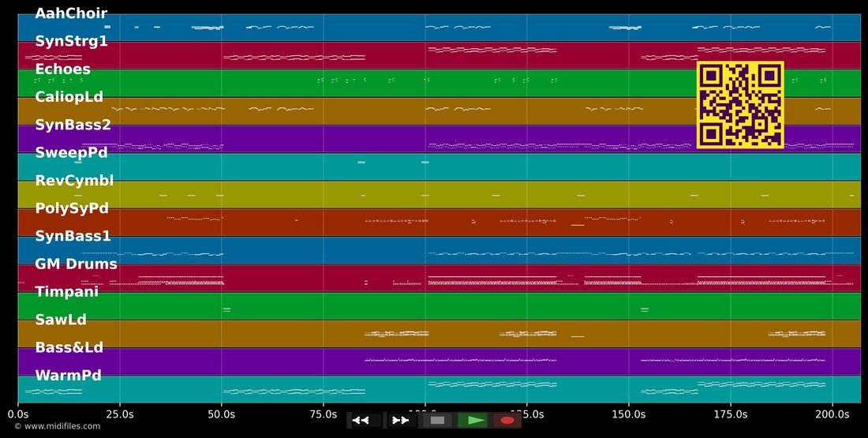Click the 200.0s time axis label
The image size is (868, 438).
coord(832,414)
